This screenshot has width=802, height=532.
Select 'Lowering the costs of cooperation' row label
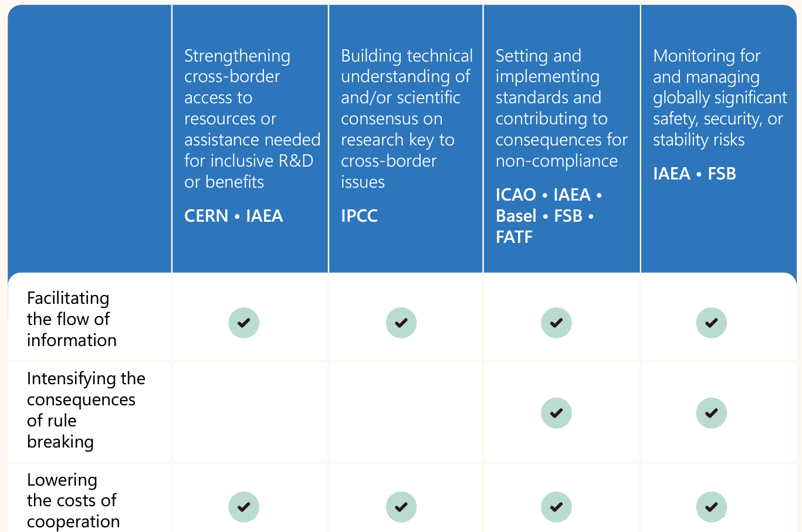point(73,500)
